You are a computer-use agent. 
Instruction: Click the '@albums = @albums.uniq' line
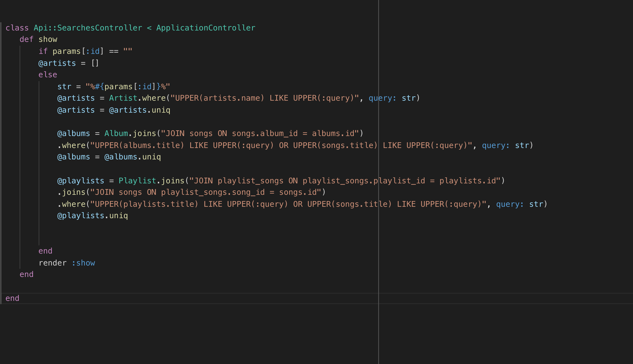click(109, 157)
